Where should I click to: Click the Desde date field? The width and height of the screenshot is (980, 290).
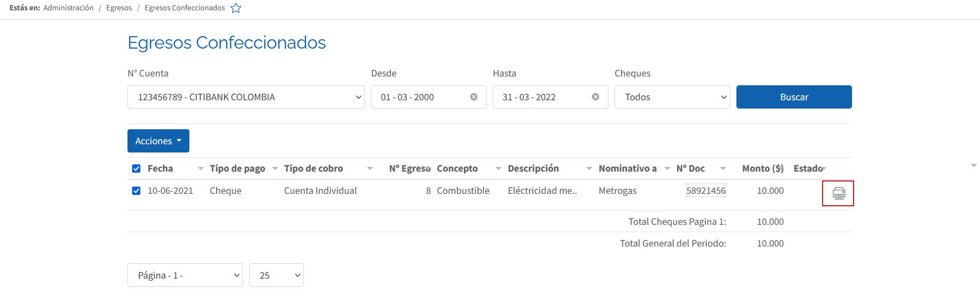pos(428,97)
